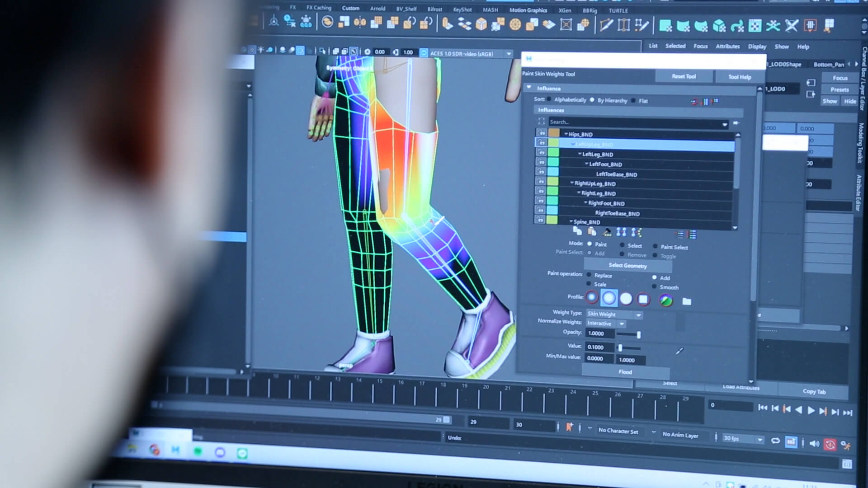Image resolution: width=868 pixels, height=488 pixels.
Task: Click the smooth sphere shelf icon
Action: [515, 24]
